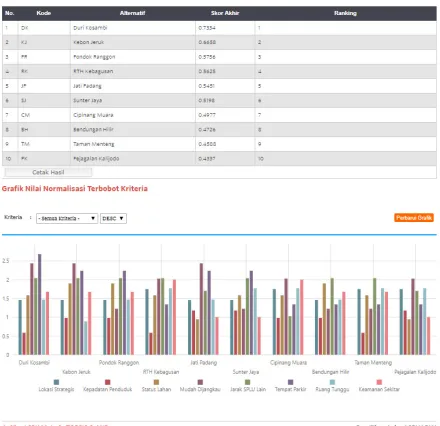Click the Kriteria field label

13,217
